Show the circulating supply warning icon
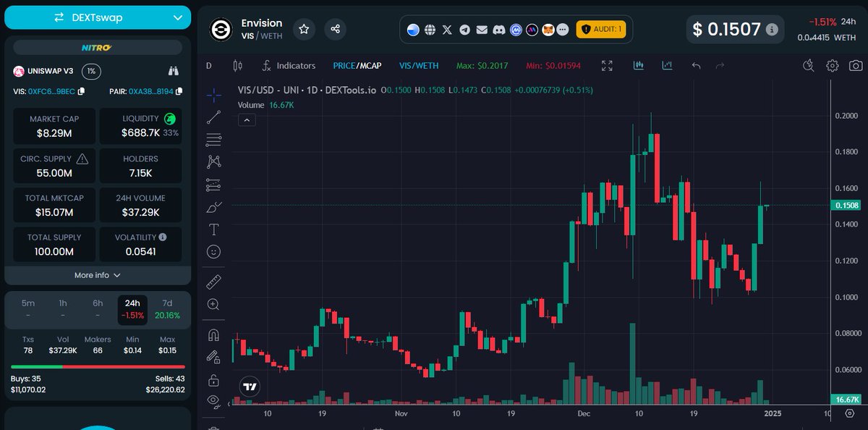The height and width of the screenshot is (430, 868). click(82, 159)
